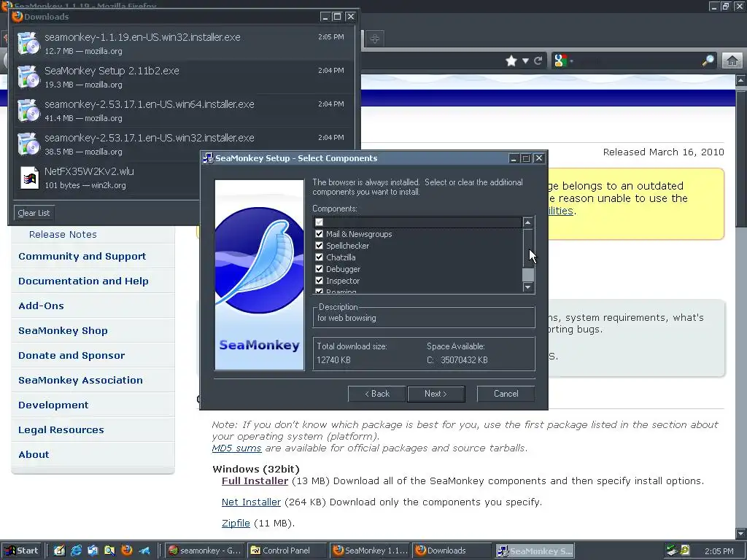Open MD5 sums link
Screen dimensions: 747x560
[237, 448]
